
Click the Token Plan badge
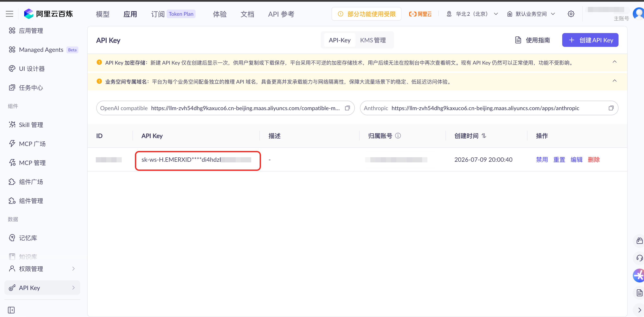pos(181,14)
